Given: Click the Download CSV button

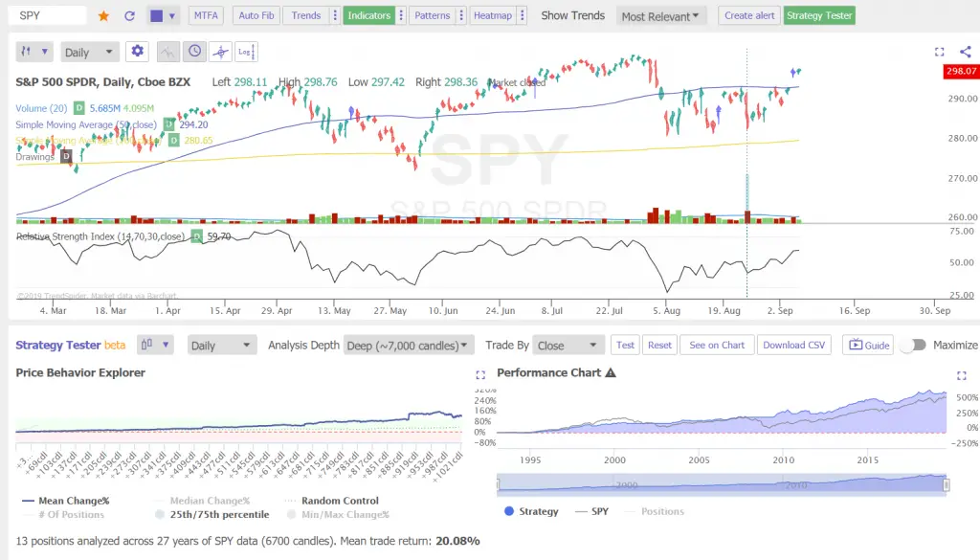Looking at the screenshot, I should click(x=793, y=345).
